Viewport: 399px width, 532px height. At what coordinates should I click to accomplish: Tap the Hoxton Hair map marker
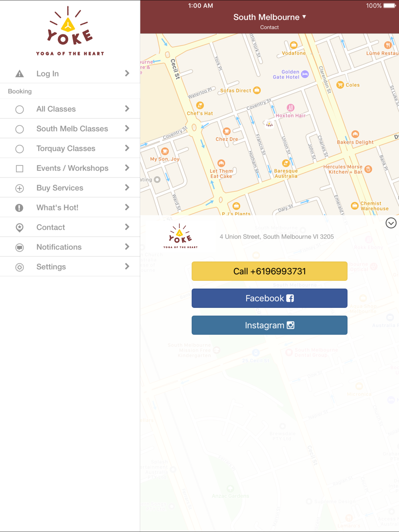290,107
